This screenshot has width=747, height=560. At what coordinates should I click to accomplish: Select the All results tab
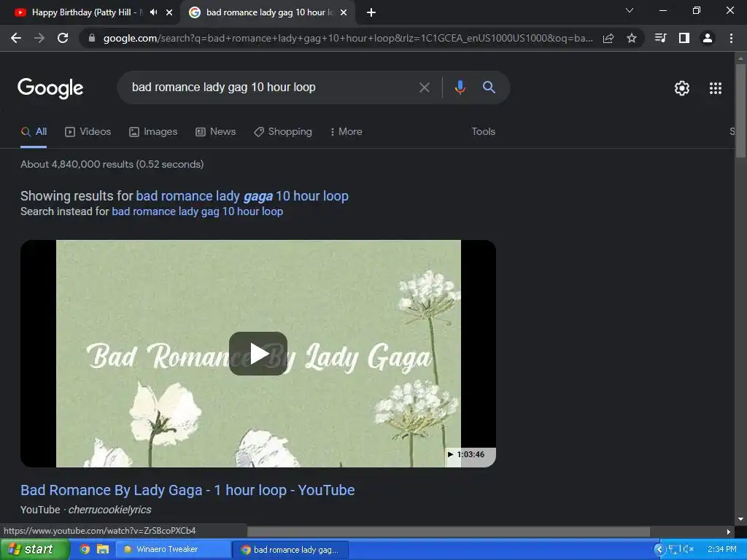coord(34,132)
